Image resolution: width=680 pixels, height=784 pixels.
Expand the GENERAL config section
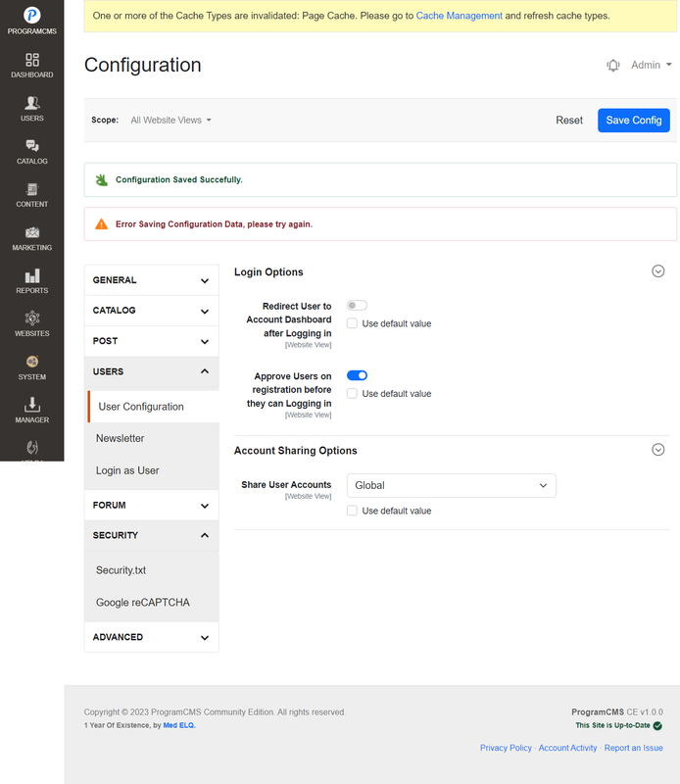152,280
